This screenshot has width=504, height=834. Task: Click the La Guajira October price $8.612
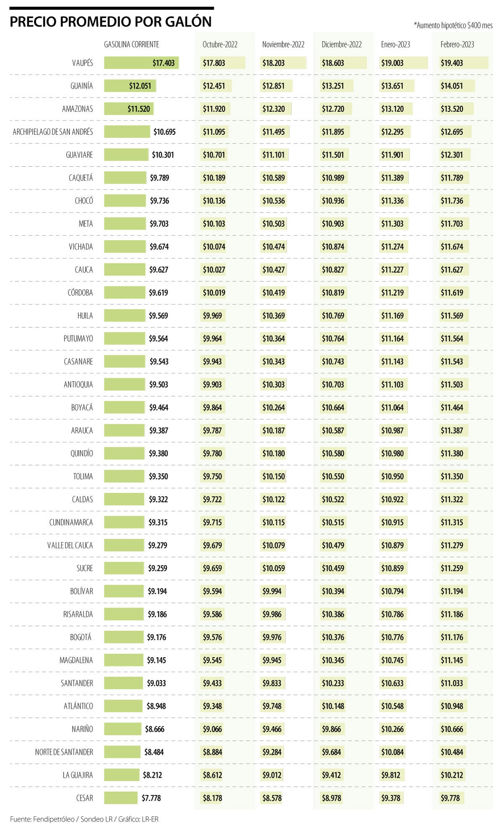click(x=213, y=775)
